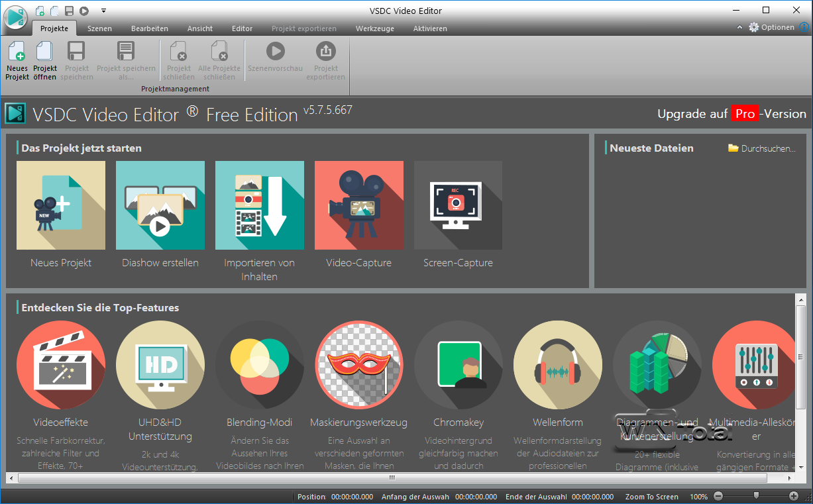Image resolution: width=813 pixels, height=504 pixels.
Task: Open the Werkzeuge tab
Action: pos(374,28)
